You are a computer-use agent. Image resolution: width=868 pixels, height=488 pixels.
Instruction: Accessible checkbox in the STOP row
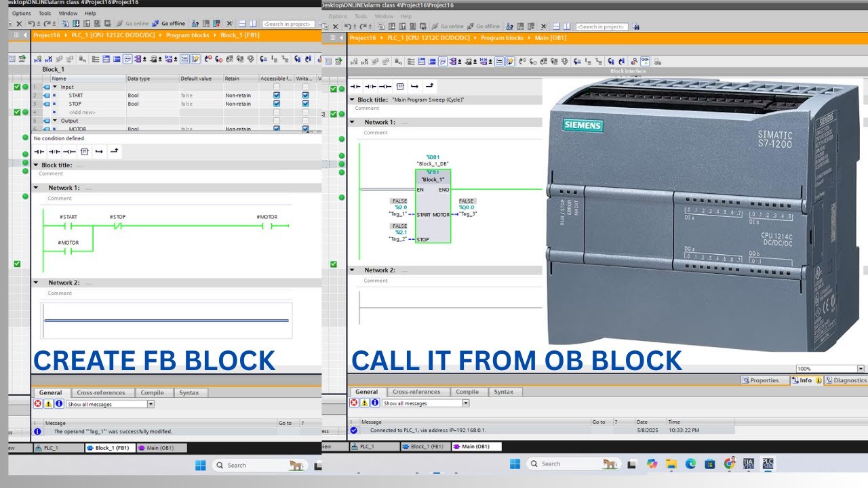click(277, 104)
